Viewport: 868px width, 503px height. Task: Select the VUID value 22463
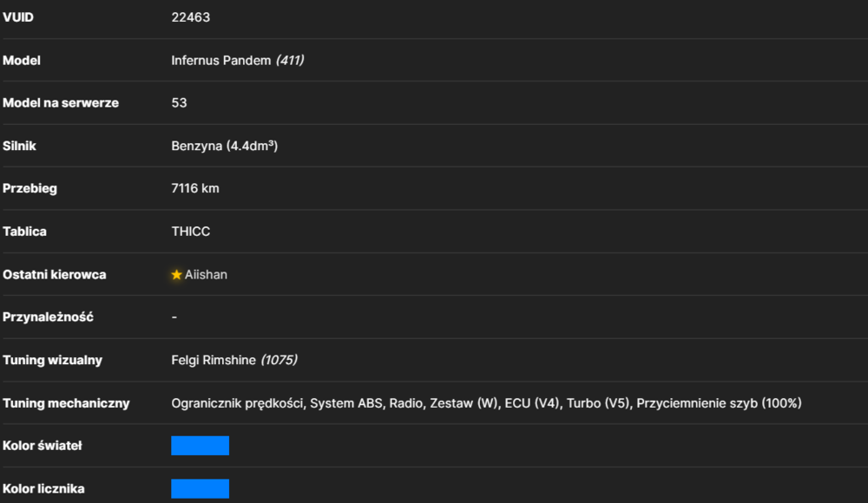point(190,17)
